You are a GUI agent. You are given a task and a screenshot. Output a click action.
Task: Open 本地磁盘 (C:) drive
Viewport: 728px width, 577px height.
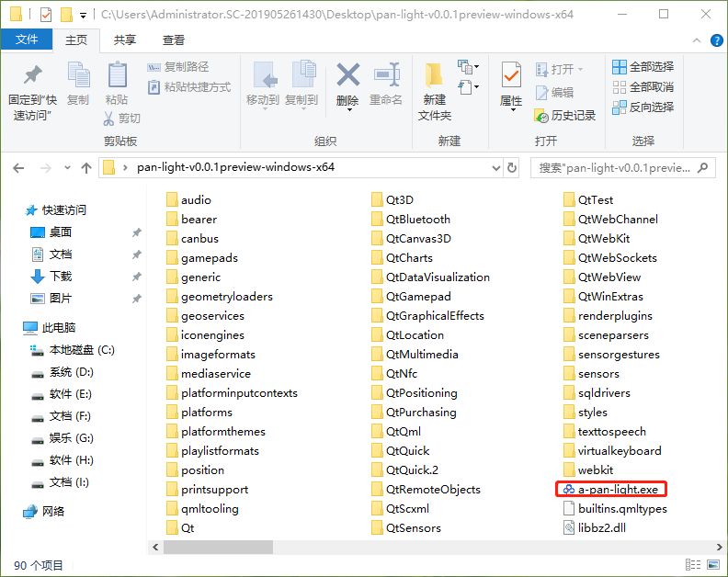point(73,350)
